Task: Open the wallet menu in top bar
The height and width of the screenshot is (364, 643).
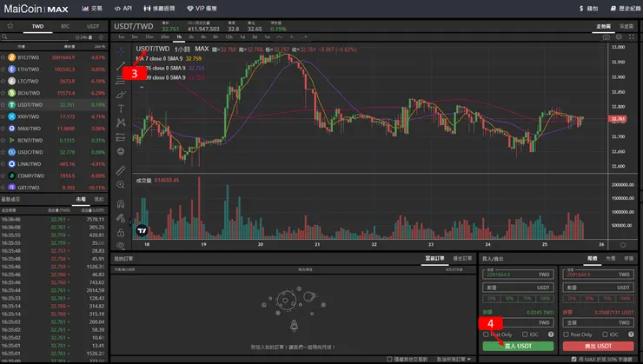Action: pyautogui.click(x=588, y=8)
